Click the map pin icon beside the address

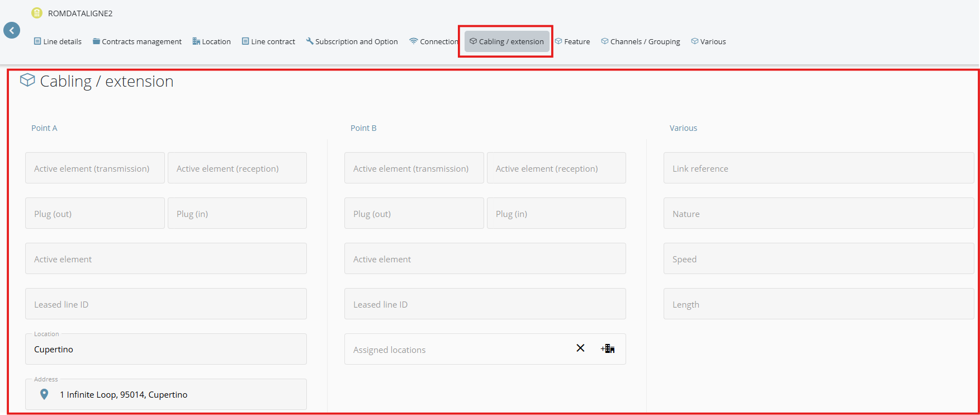(x=44, y=394)
